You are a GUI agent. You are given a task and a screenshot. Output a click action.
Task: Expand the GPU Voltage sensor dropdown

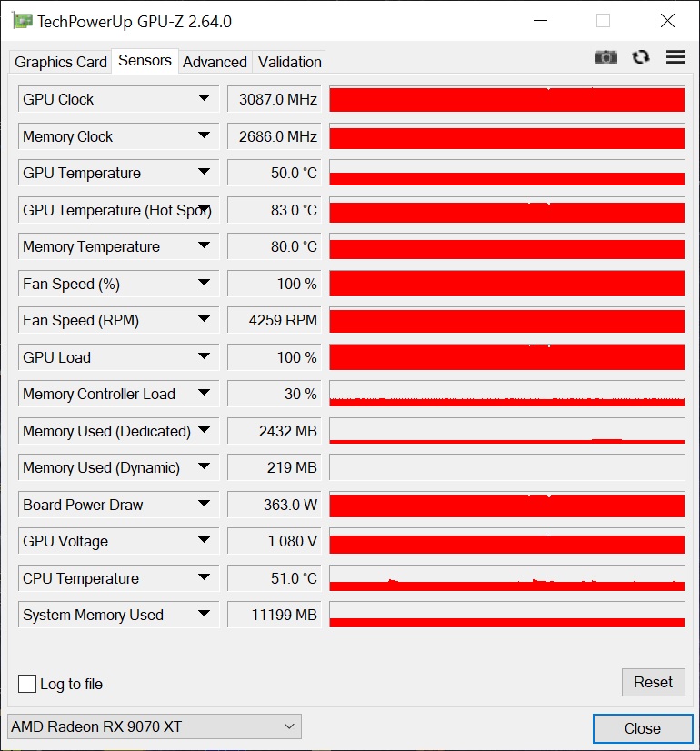pyautogui.click(x=204, y=541)
